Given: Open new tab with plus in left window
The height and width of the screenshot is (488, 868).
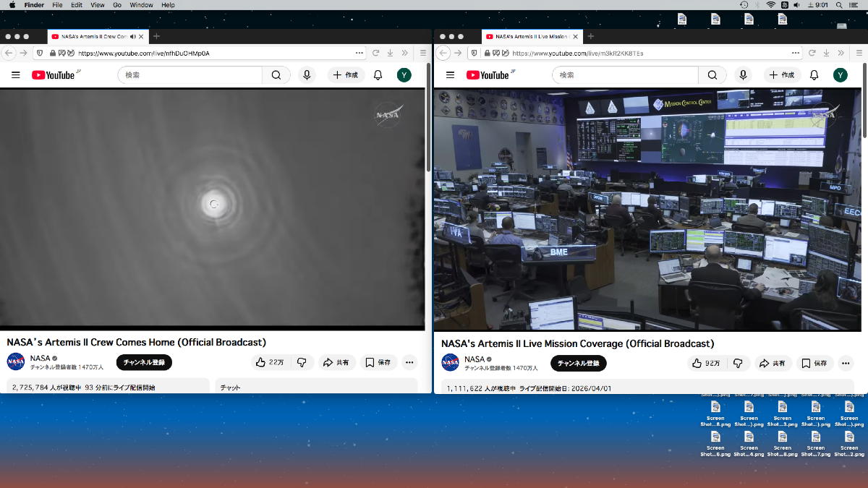Looking at the screenshot, I should pyautogui.click(x=156, y=36).
